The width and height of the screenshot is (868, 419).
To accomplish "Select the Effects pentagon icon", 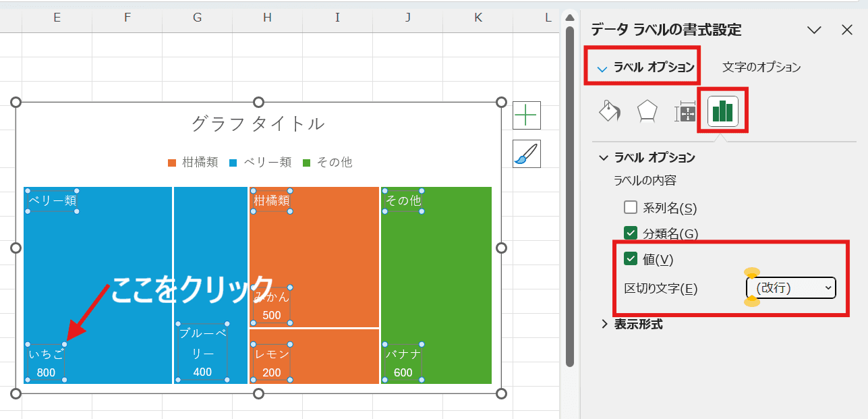I will [647, 112].
